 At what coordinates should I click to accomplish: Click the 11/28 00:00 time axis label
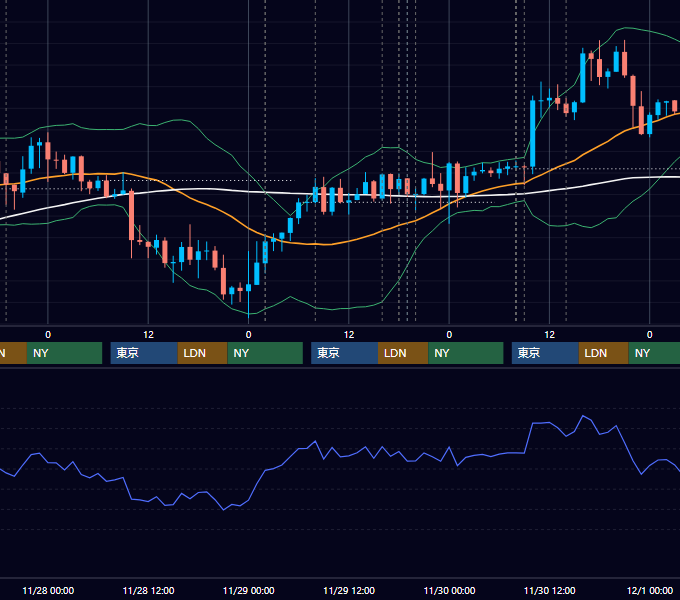point(48,590)
